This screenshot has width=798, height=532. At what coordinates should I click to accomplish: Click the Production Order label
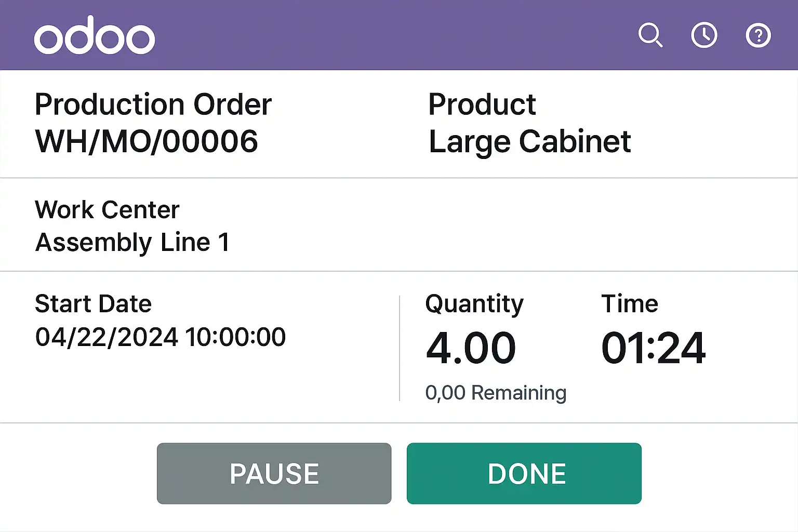153,104
